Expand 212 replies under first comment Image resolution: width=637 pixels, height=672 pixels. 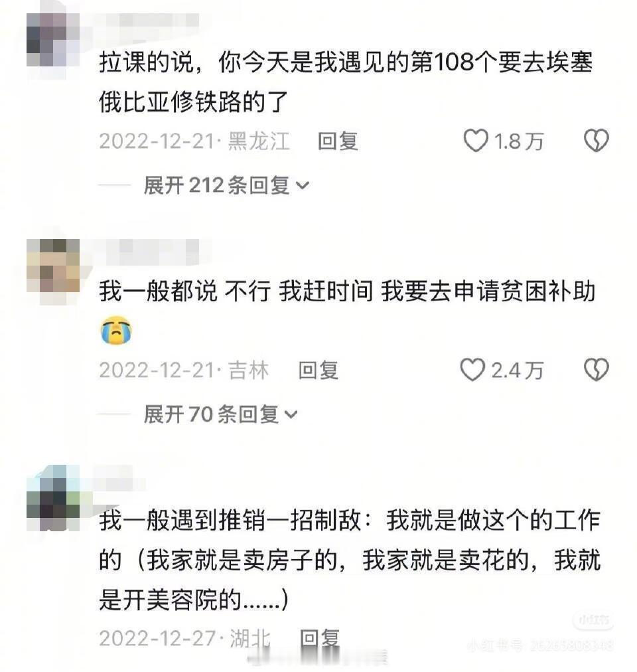pyautogui.click(x=226, y=185)
